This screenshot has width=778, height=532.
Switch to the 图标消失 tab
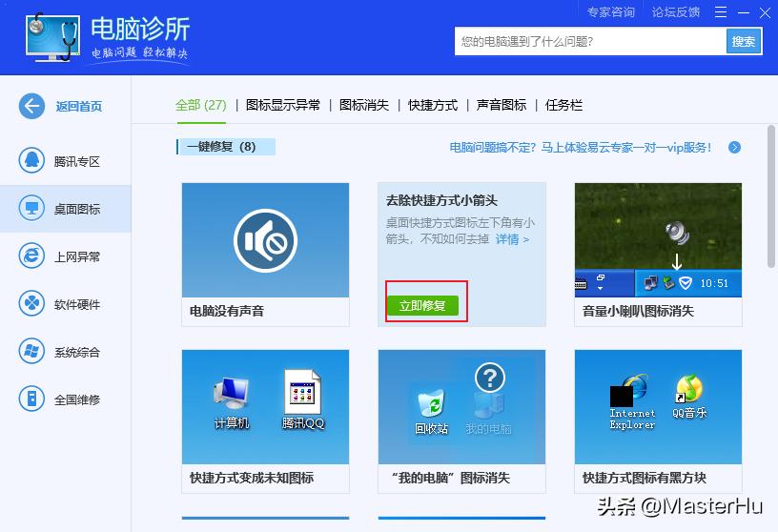(x=363, y=105)
